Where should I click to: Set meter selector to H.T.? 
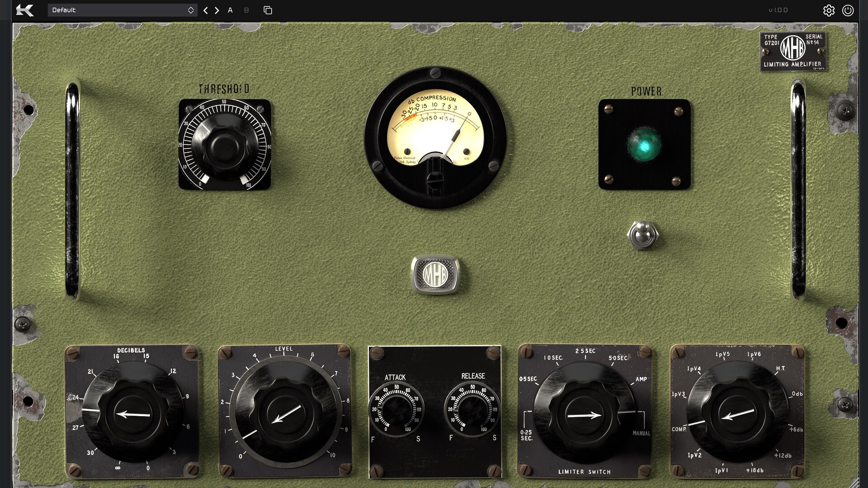[x=781, y=369]
